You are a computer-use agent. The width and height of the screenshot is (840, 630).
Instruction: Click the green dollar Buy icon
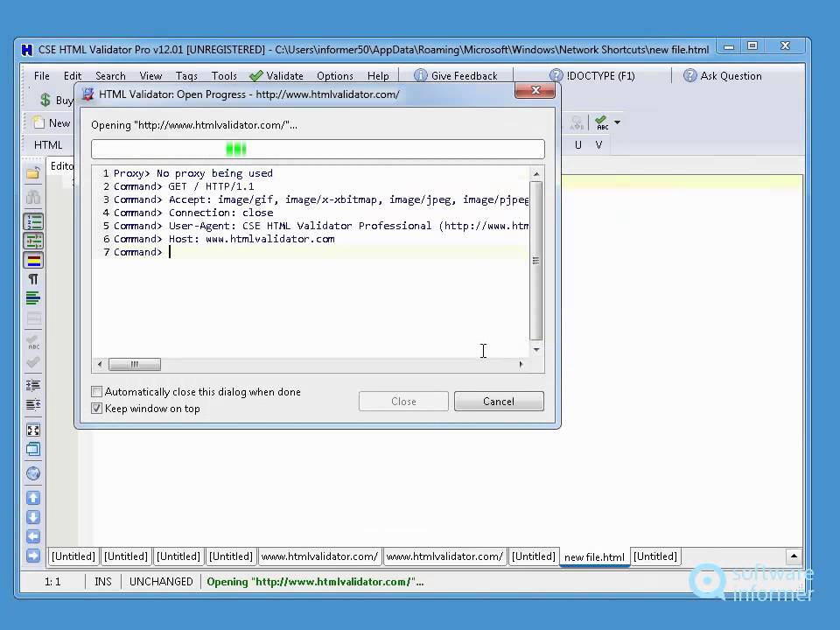click(x=45, y=100)
